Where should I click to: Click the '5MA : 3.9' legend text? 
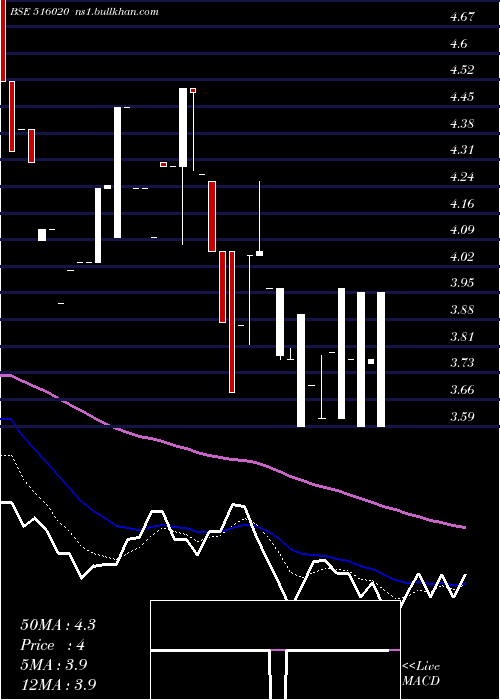click(x=54, y=665)
